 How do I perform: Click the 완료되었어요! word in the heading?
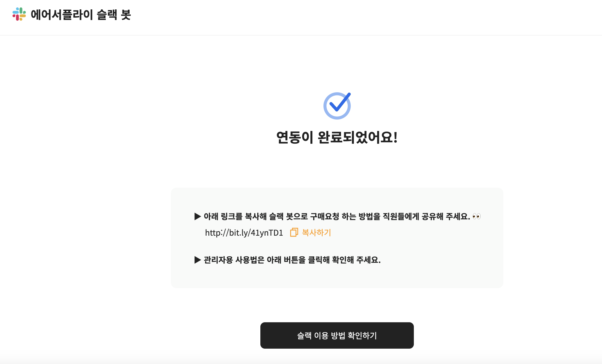357,137
